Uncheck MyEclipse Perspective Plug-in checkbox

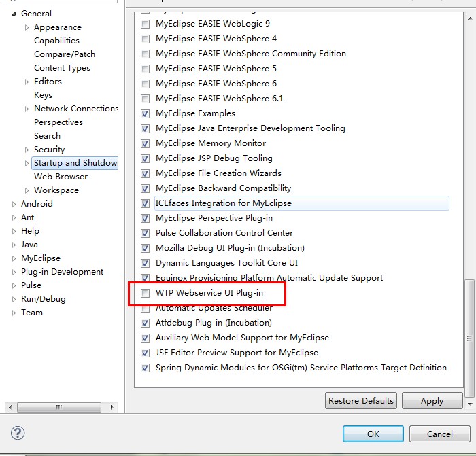click(x=145, y=218)
